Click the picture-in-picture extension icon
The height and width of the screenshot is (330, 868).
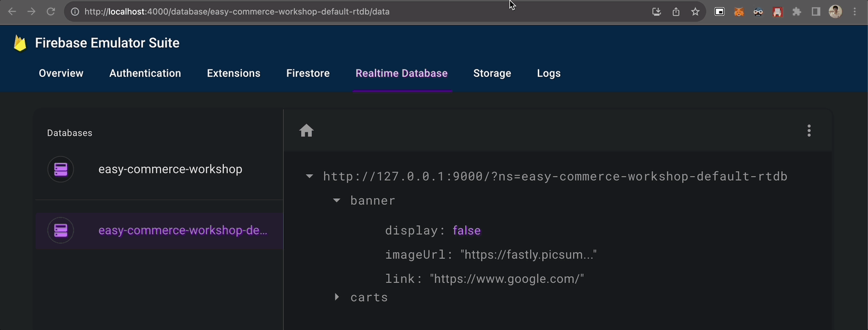pyautogui.click(x=720, y=11)
